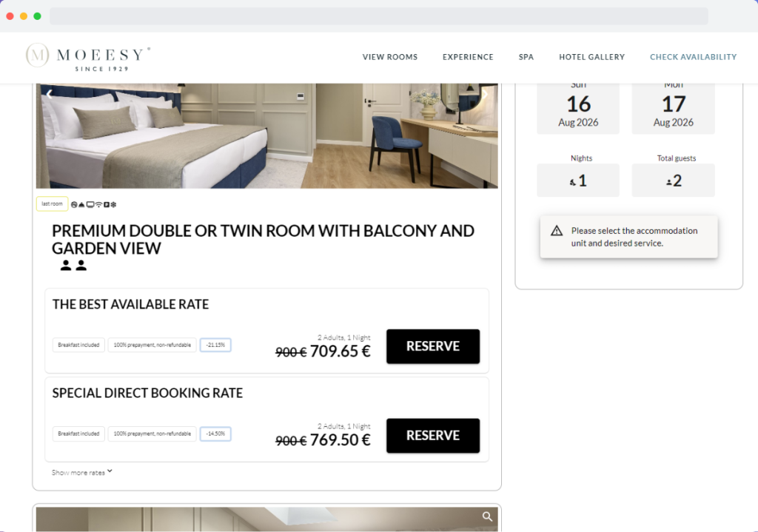The height and width of the screenshot is (532, 758).
Task: Show previous room photo with left arrow
Action: [50, 95]
